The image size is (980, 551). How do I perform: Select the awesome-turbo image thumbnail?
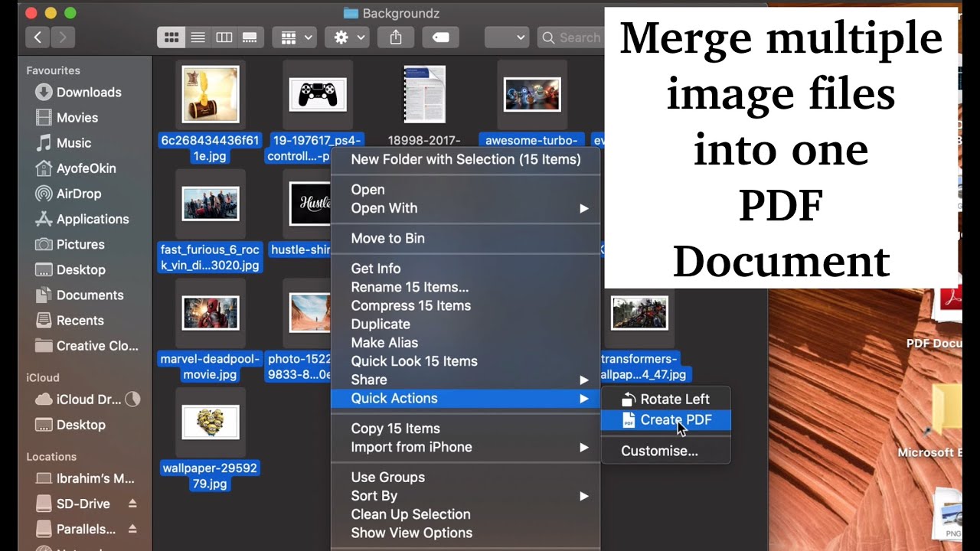point(532,95)
